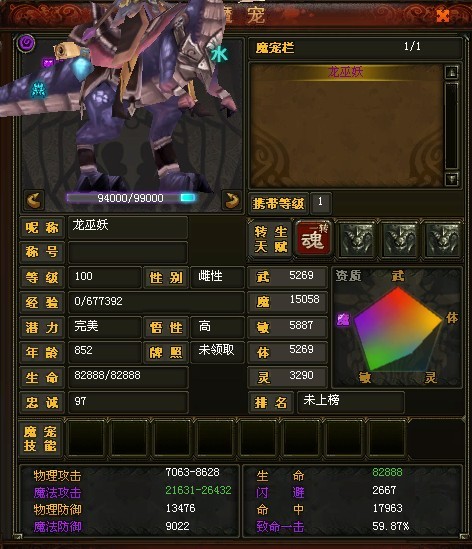Click the 携带等级 carry level label
Viewport: 472px width, 549px height.
pyautogui.click(x=278, y=203)
